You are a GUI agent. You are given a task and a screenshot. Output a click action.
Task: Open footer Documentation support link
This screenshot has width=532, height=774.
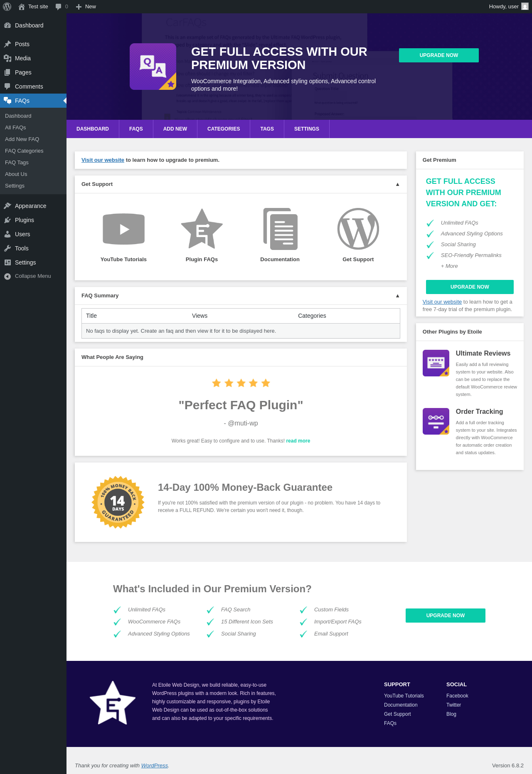[x=401, y=705]
